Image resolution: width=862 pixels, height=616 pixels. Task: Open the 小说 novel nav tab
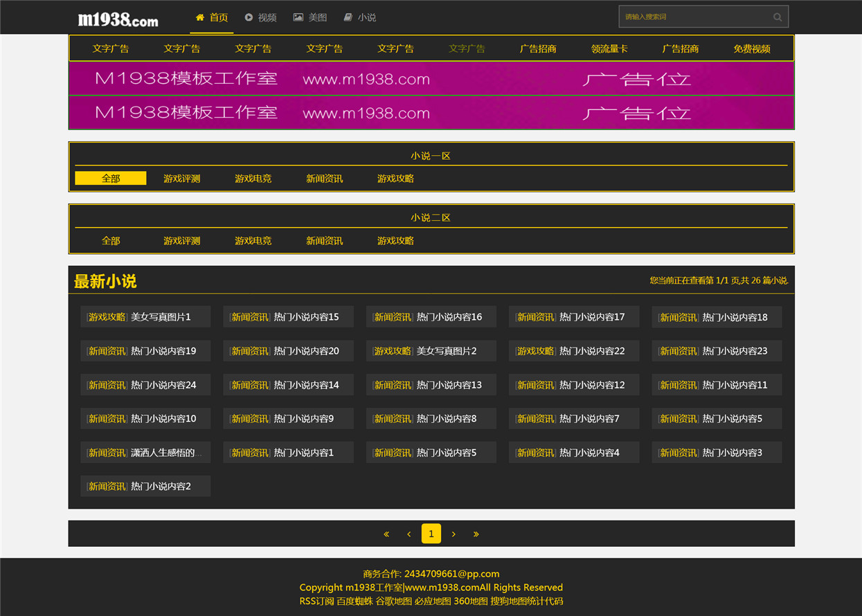pos(360,17)
